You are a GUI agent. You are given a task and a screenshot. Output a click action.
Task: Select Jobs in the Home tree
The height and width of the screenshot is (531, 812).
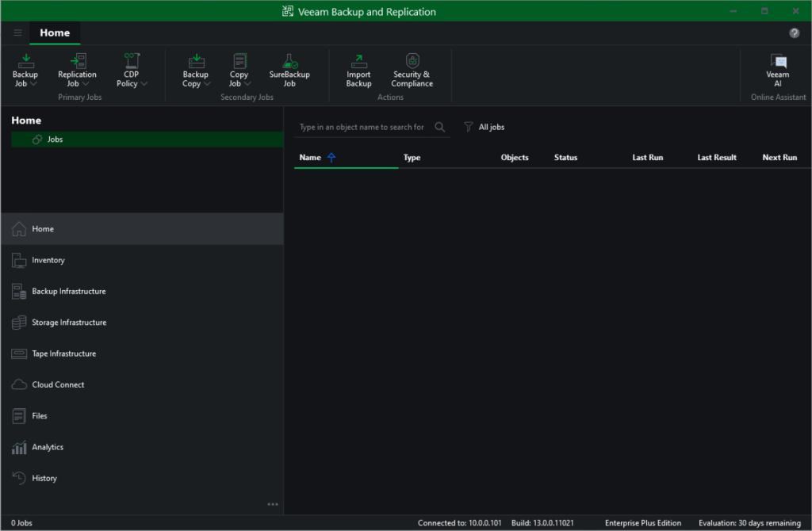point(55,139)
